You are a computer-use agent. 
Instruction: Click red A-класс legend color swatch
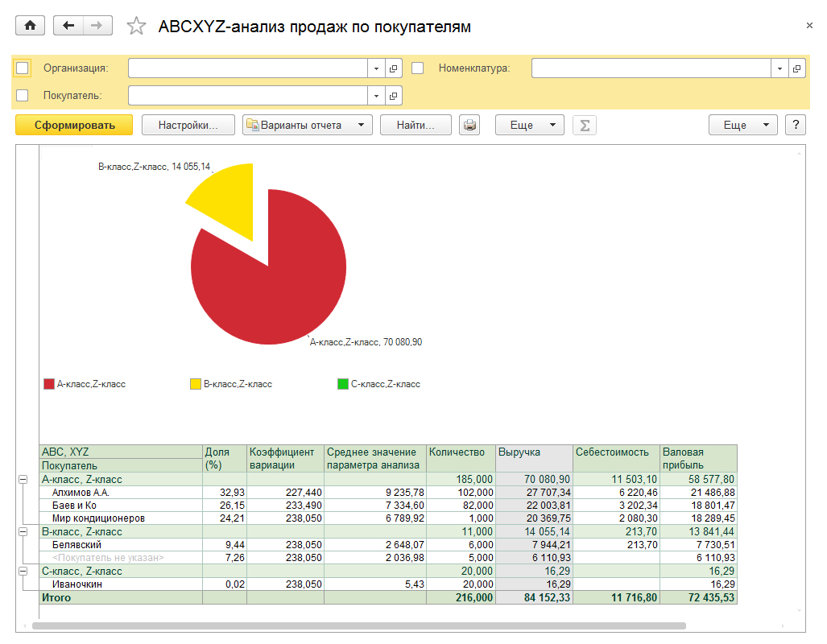[x=48, y=384]
